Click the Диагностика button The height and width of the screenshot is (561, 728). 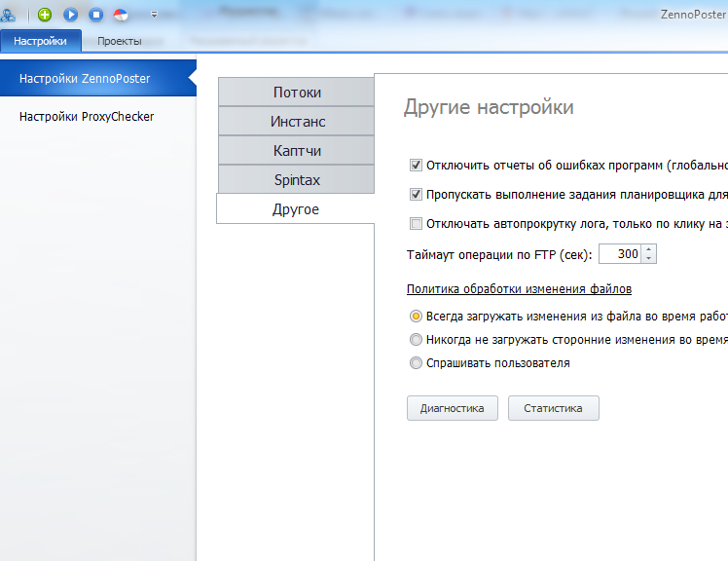[453, 408]
